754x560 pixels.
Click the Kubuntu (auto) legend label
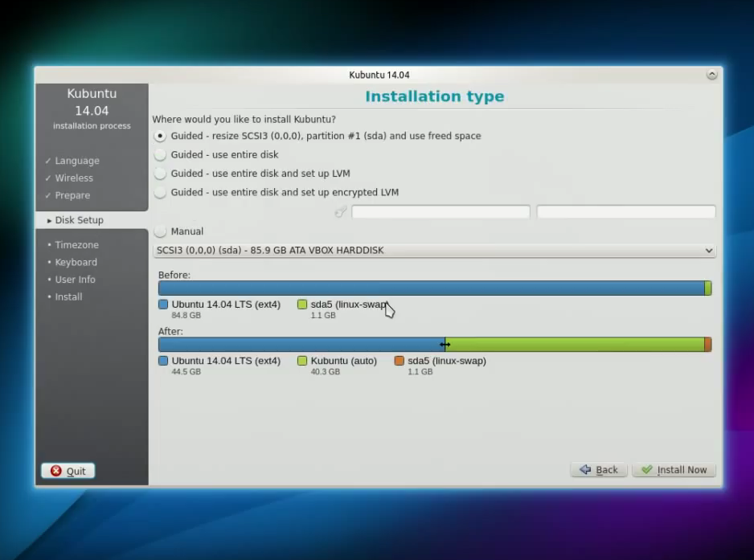[x=344, y=361]
